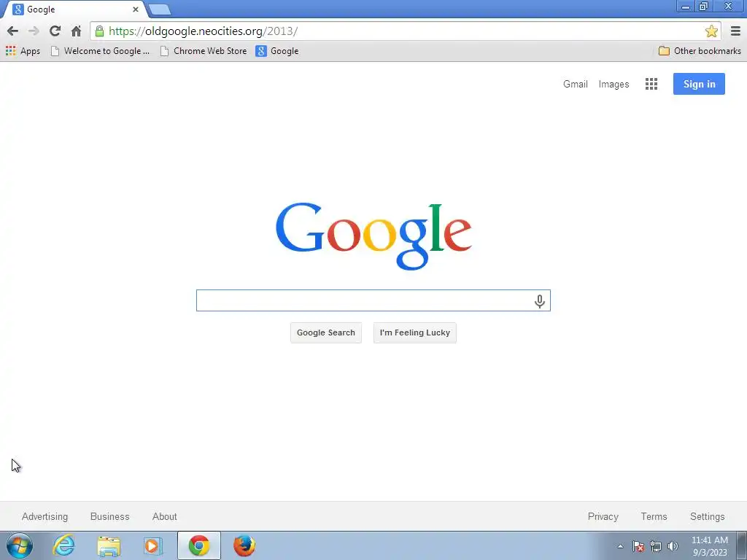The image size is (747, 560).
Task: Open a new tab with the tab button
Action: (x=159, y=9)
